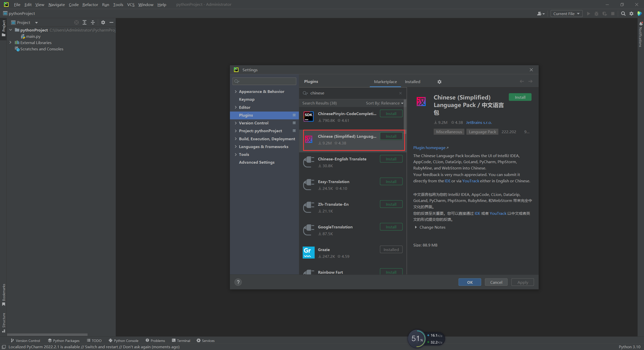Change plugin ordering via Sort By Relevance

pos(384,103)
